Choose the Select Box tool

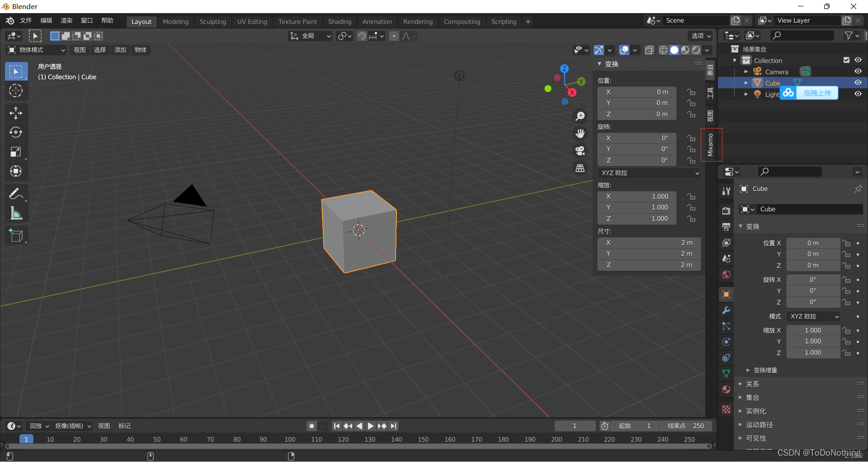pos(16,71)
